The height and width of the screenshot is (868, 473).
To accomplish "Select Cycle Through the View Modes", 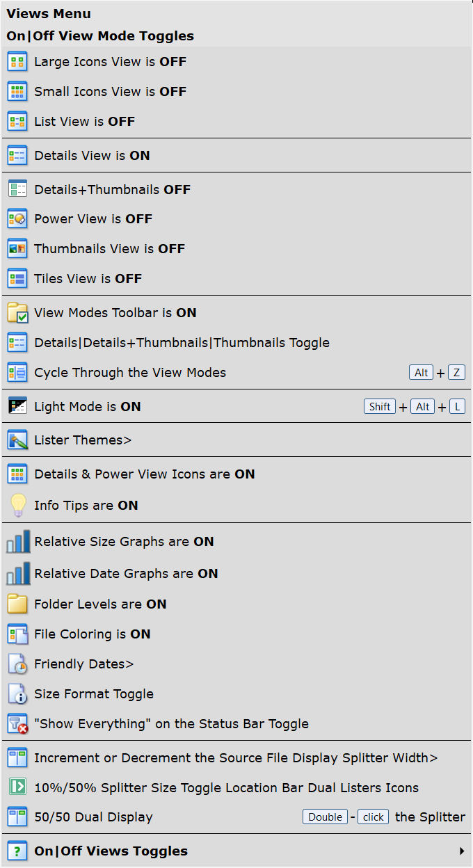I will pyautogui.click(x=236, y=372).
